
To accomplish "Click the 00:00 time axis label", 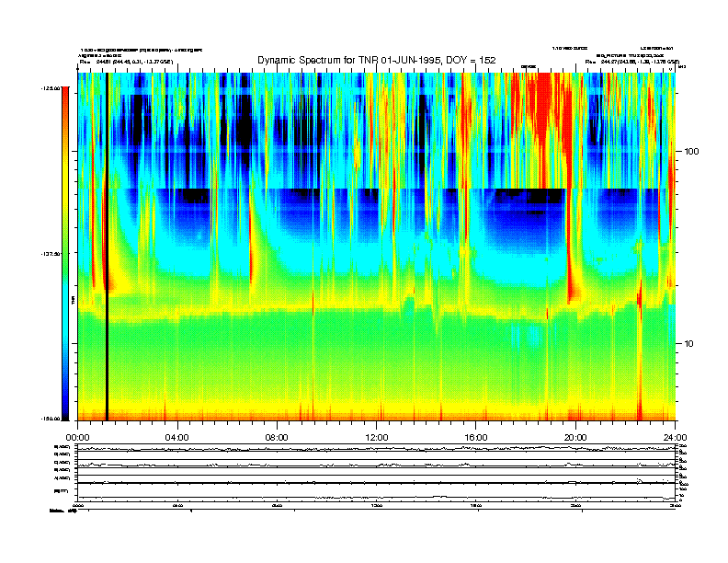I will pos(77,438).
